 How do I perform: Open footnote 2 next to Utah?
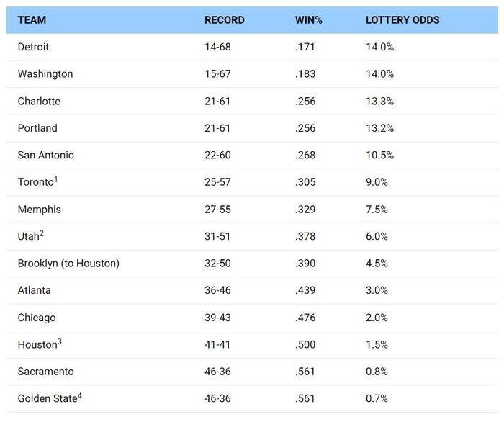(x=42, y=233)
